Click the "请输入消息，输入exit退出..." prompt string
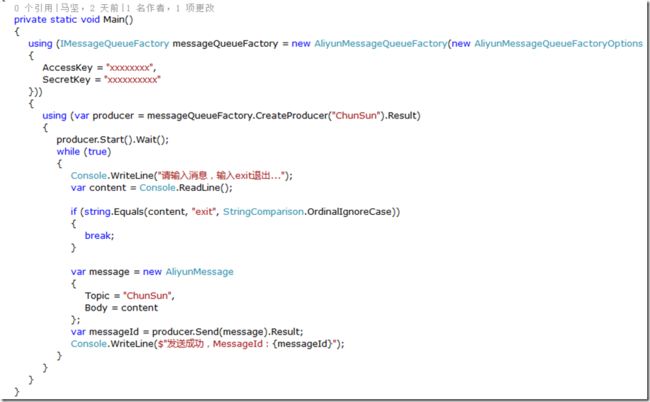Image resolution: width=650 pixels, height=402 pixels. [223, 176]
